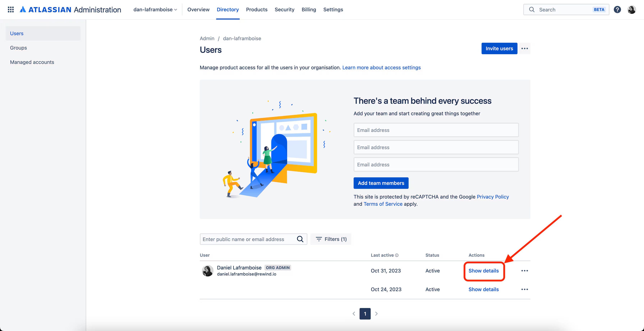Go to next page arrow
644x331 pixels.
(376, 314)
